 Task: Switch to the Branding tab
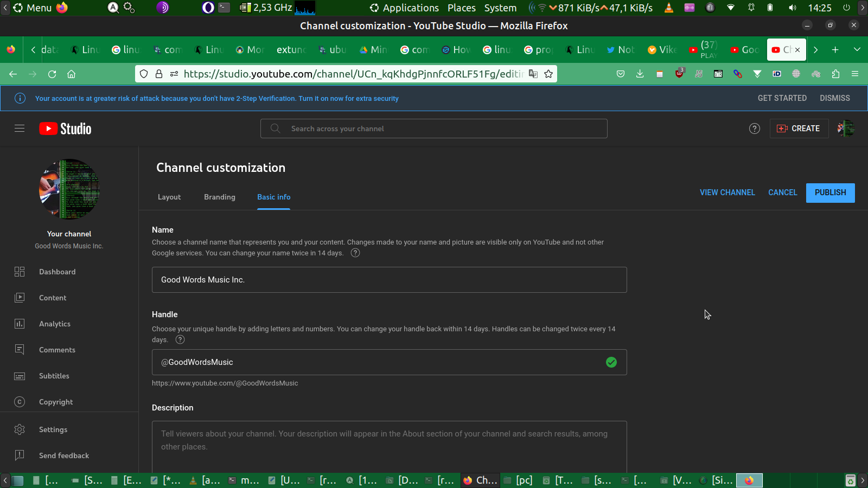pyautogui.click(x=219, y=197)
